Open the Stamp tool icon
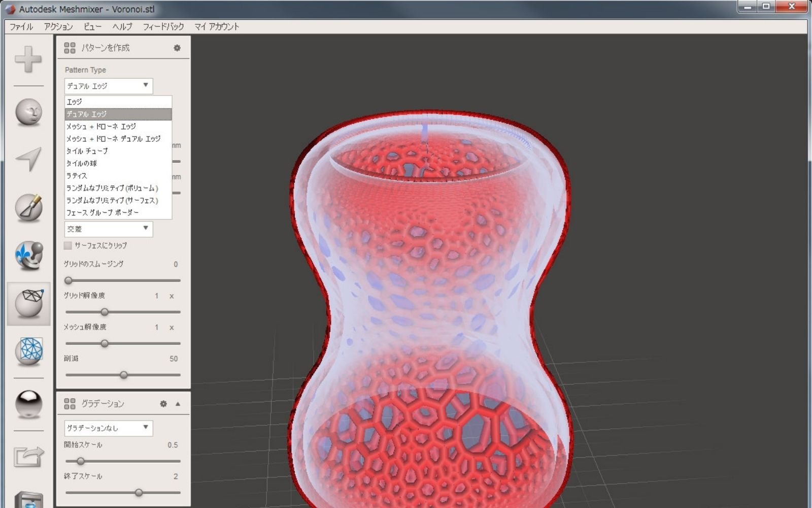Screen dimensions: 812x508 pyautogui.click(x=28, y=255)
